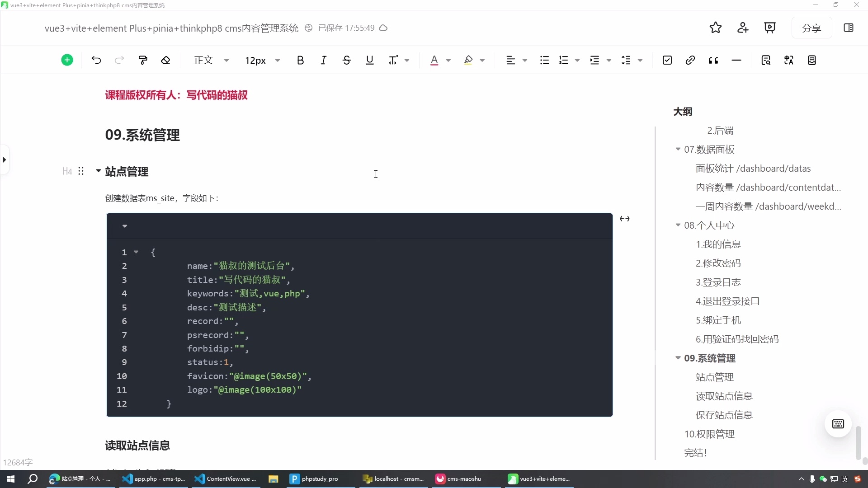Insert a block quote
Image resolution: width=868 pixels, height=488 pixels.
[x=713, y=60]
